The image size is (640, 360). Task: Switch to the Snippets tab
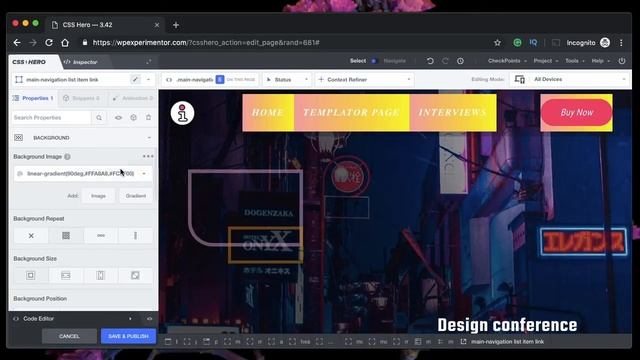(x=82, y=98)
